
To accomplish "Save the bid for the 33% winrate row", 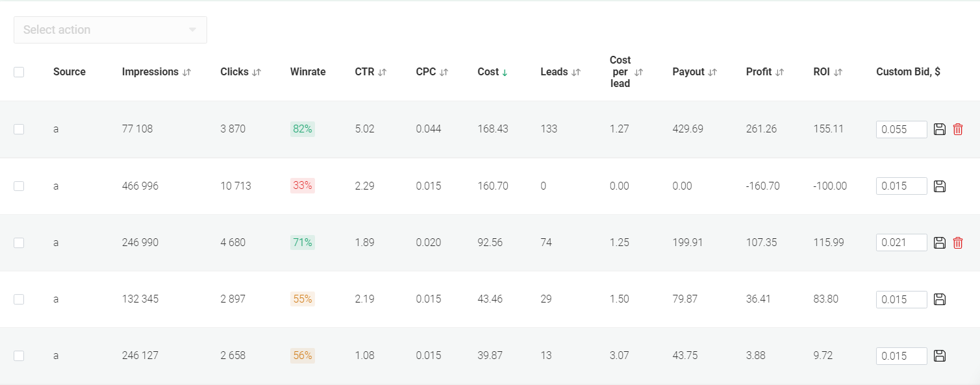I will (939, 186).
